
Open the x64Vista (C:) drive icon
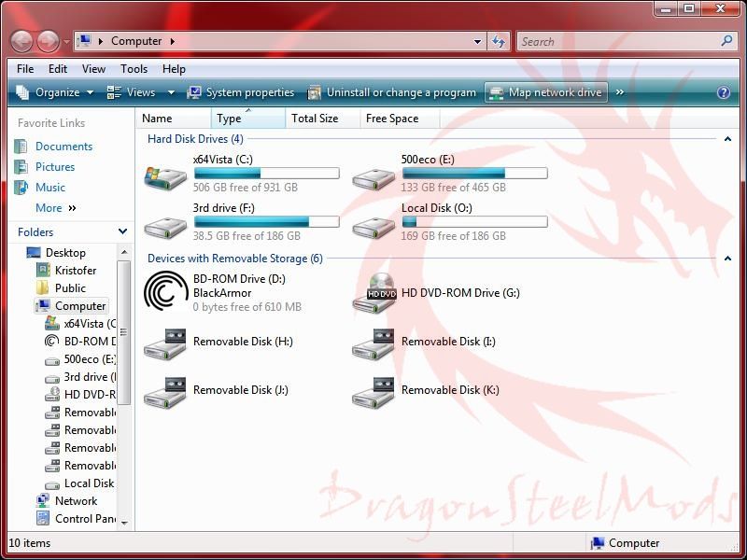pyautogui.click(x=165, y=178)
